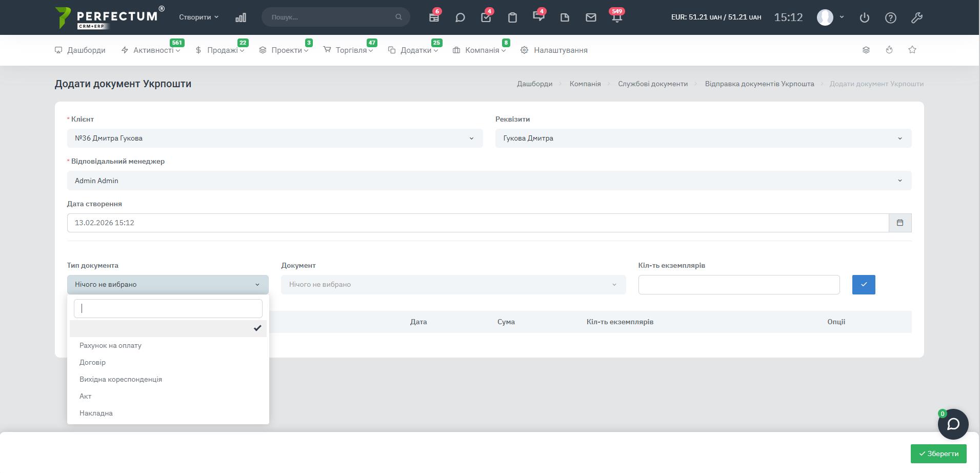Expand the Реквізити dropdown

703,139
